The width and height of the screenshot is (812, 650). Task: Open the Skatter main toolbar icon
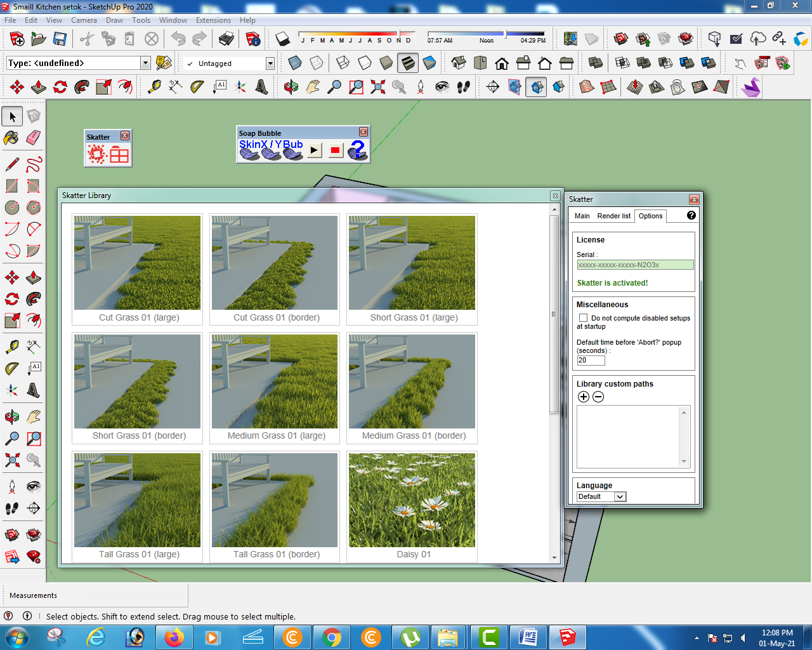[x=96, y=154]
